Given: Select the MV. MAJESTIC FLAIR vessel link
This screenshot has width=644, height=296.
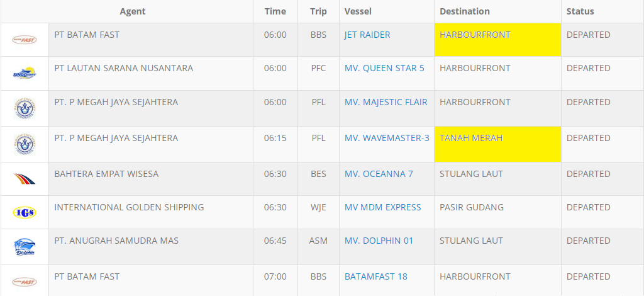Looking at the screenshot, I should (x=386, y=102).
